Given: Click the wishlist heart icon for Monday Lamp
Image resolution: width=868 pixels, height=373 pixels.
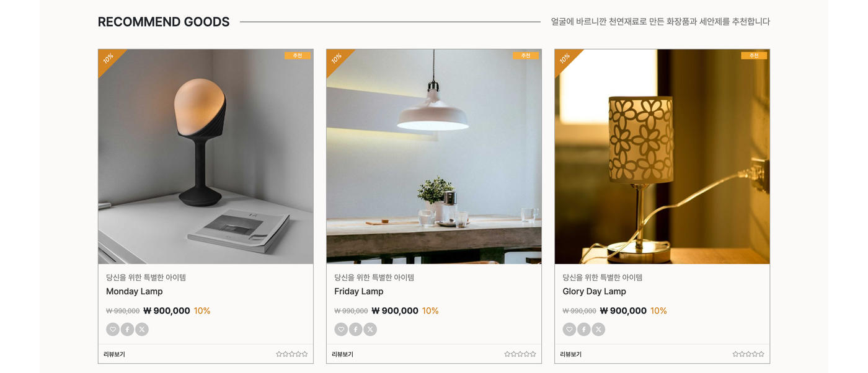Looking at the screenshot, I should 113,330.
